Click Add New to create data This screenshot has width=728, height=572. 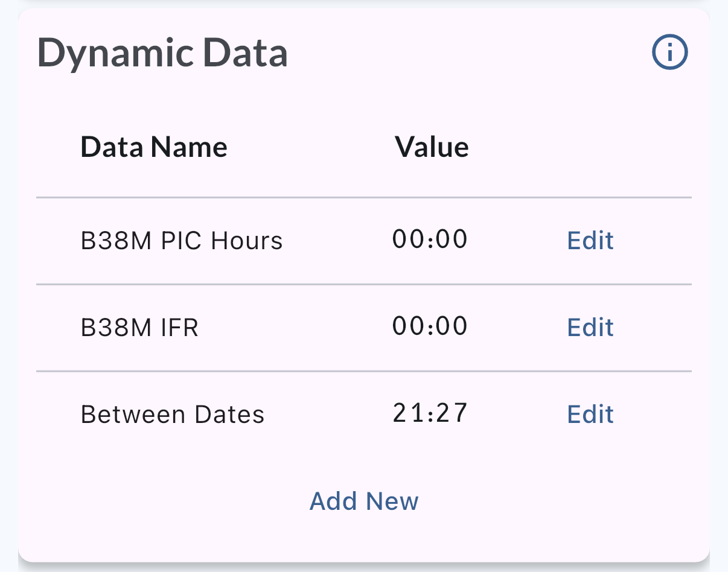(x=364, y=501)
